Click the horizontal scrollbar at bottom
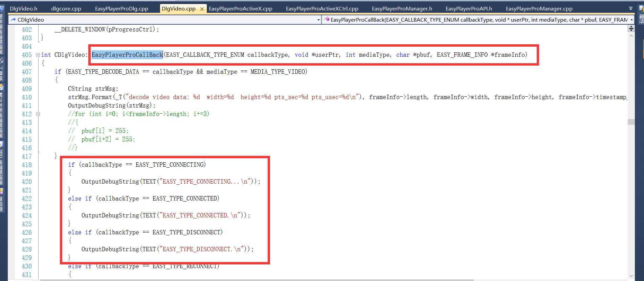 tap(257, 280)
